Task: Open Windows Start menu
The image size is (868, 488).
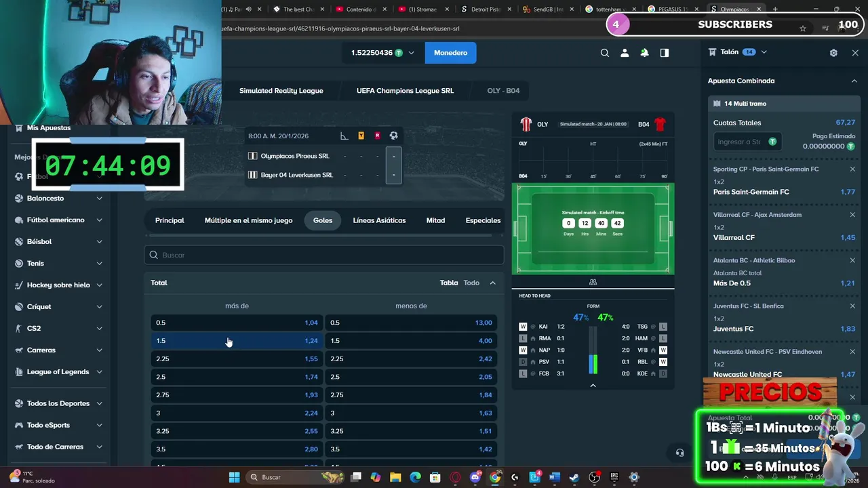Action: pos(234,477)
